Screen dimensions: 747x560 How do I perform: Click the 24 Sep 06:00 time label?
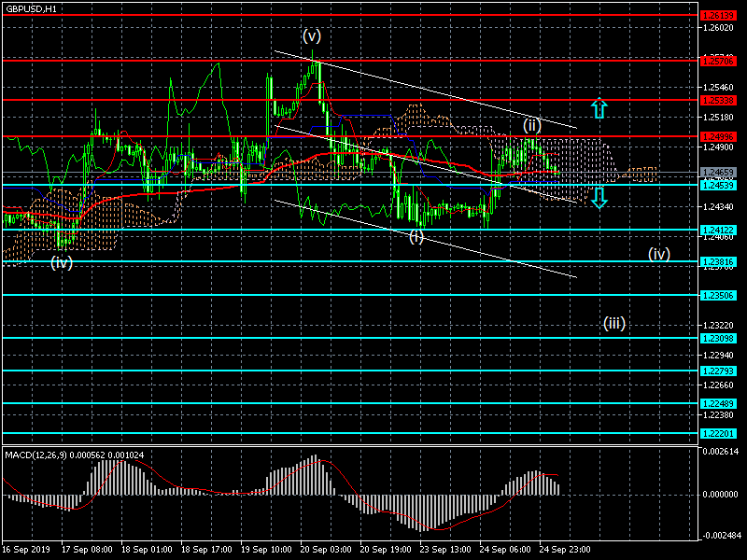[505, 550]
